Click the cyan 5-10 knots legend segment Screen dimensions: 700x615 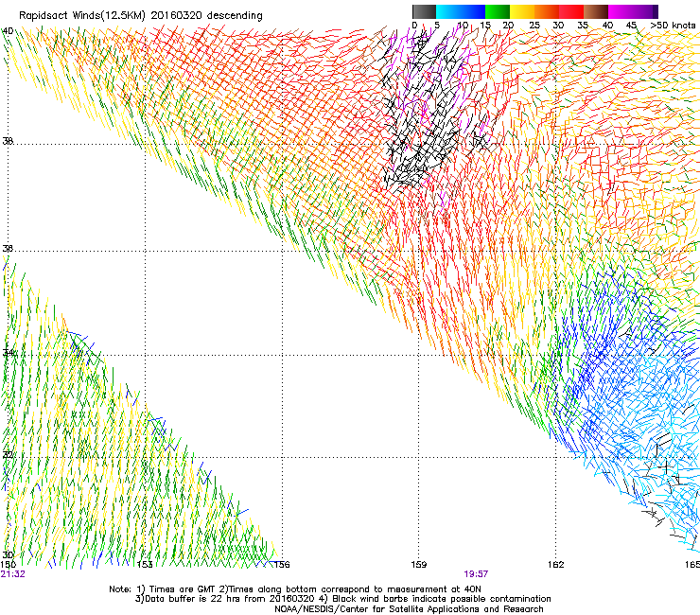tap(448, 11)
